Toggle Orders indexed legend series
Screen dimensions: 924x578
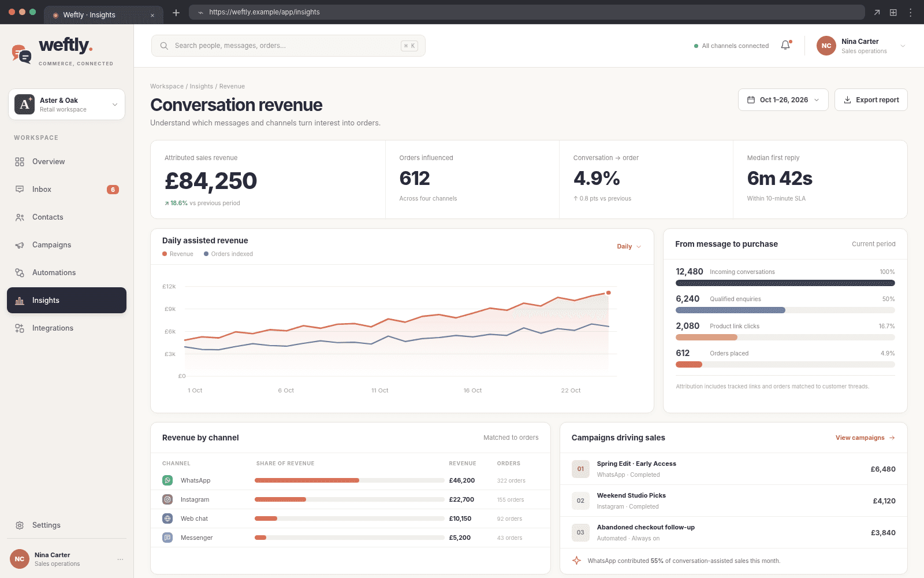point(228,254)
